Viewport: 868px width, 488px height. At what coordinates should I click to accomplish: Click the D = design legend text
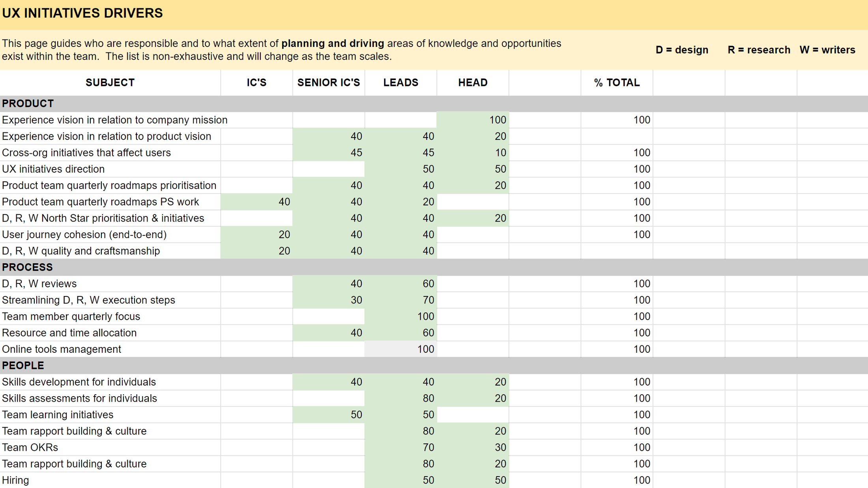click(681, 50)
